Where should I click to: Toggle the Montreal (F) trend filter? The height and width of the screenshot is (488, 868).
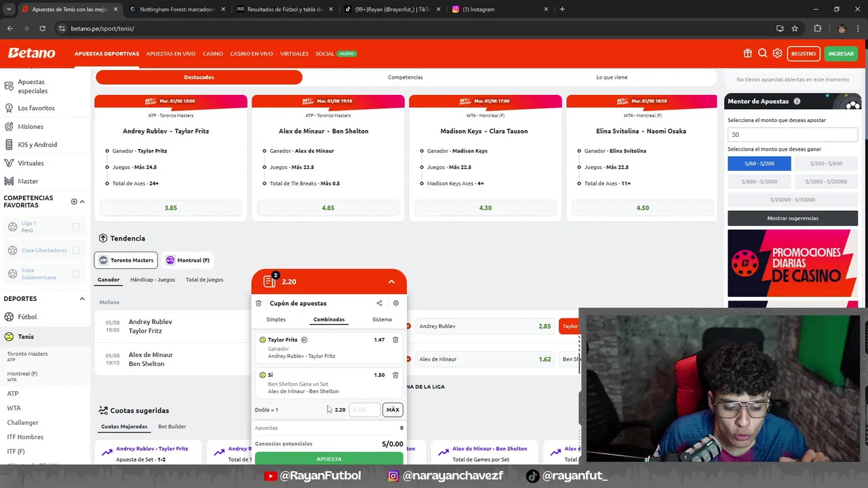tap(188, 260)
